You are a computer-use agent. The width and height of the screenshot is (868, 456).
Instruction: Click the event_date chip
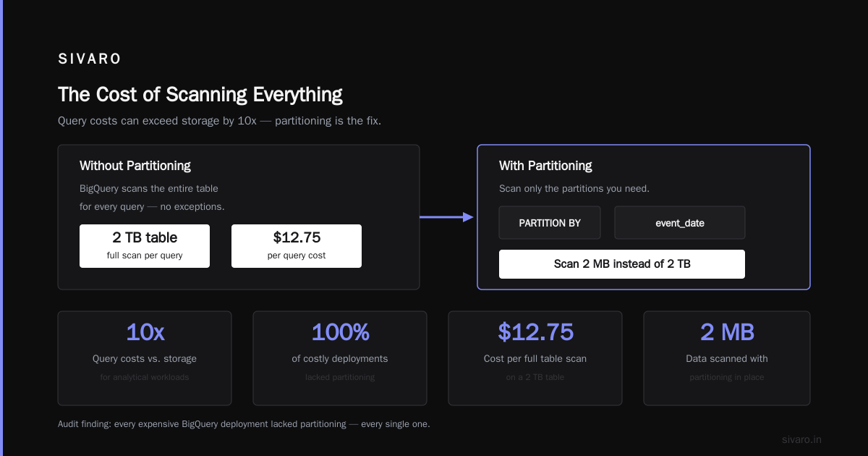click(680, 223)
